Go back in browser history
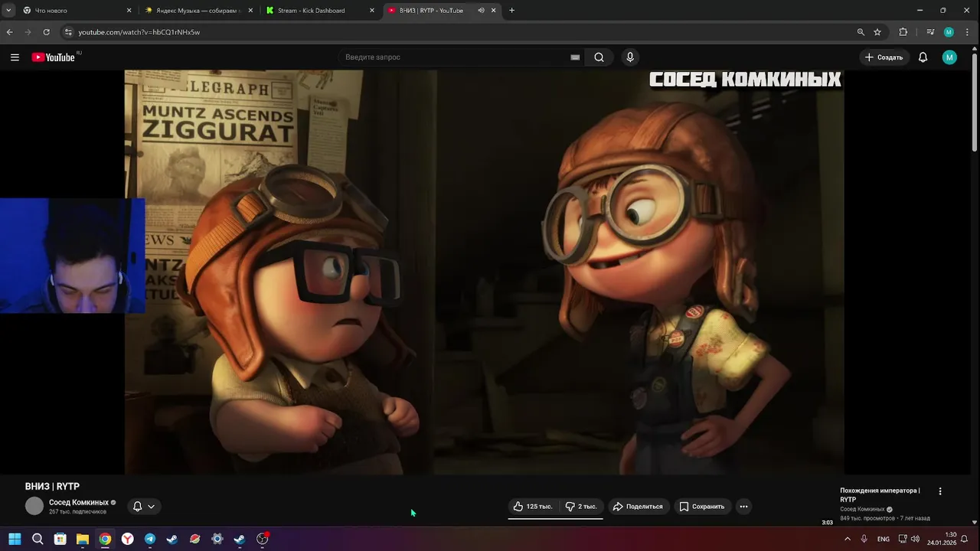The height and width of the screenshot is (551, 980). (x=10, y=32)
